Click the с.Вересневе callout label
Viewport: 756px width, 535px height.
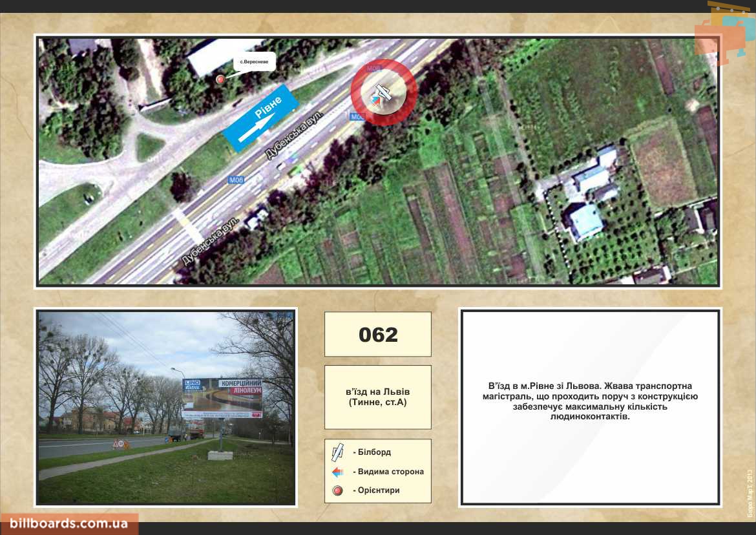tap(255, 61)
